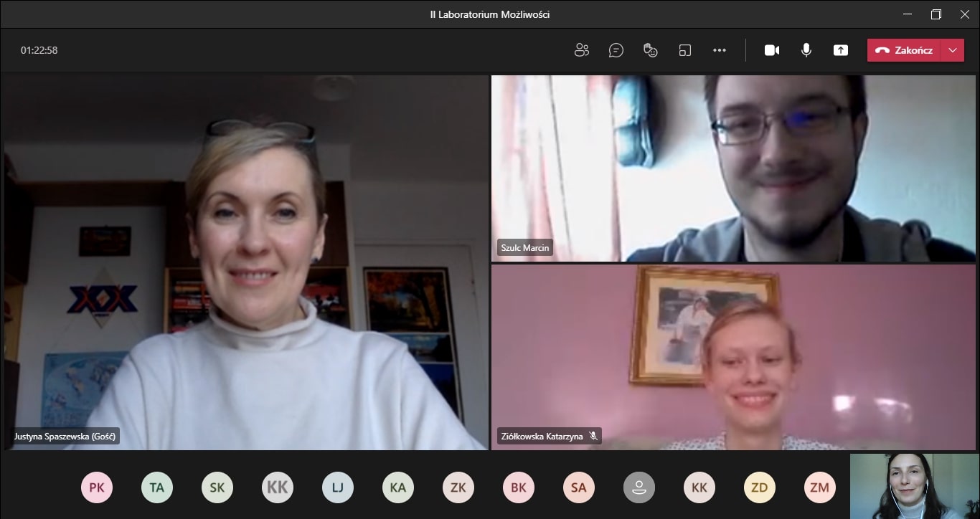Screen dimensions: 980x519
Task: Click the BK participant avatar
Action: pyautogui.click(x=519, y=488)
